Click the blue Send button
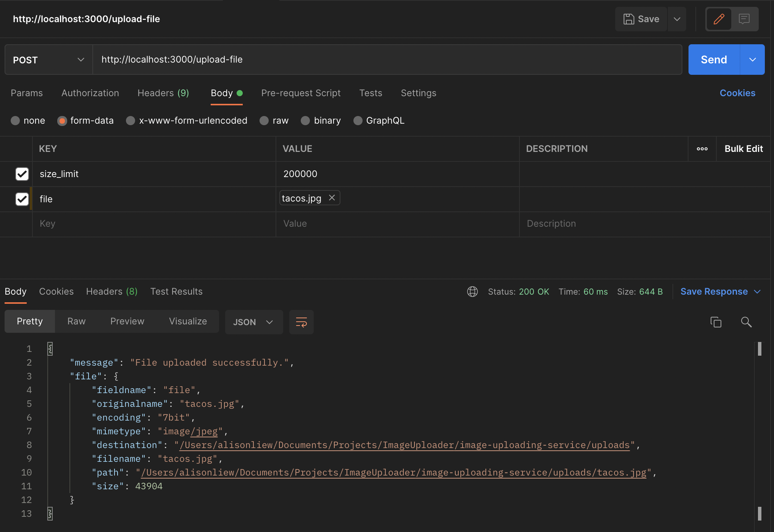The width and height of the screenshot is (774, 532). [x=714, y=60]
